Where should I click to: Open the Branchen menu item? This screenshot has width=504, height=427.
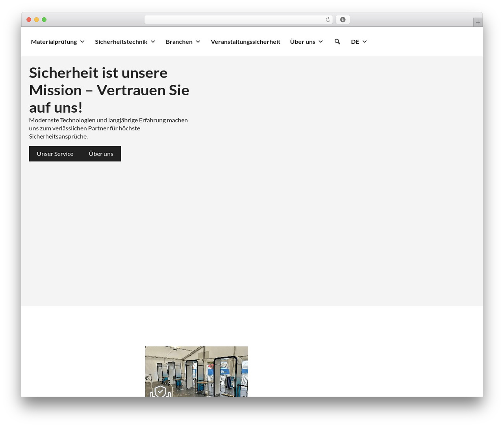coord(179,42)
